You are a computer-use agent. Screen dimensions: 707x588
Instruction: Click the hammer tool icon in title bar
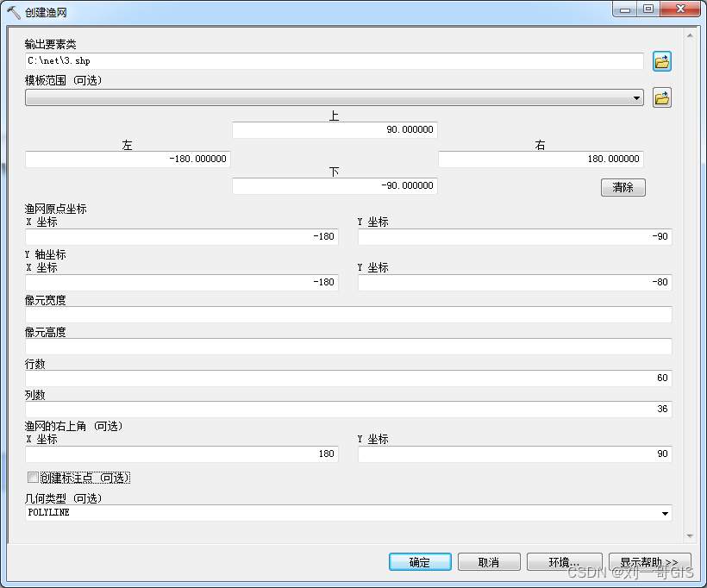[x=14, y=12]
